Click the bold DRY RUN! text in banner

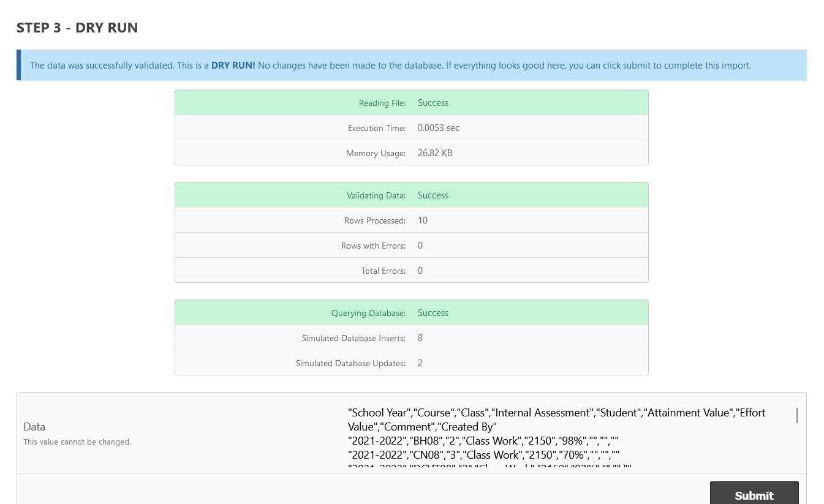point(233,66)
